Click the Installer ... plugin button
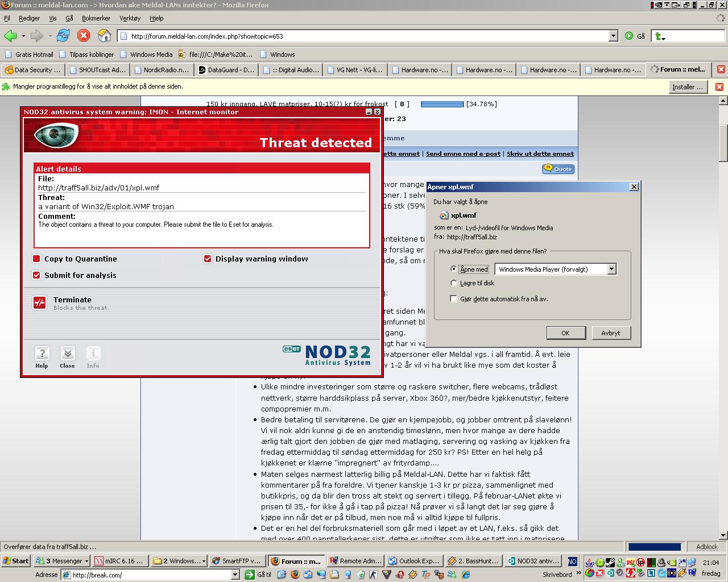The height and width of the screenshot is (582, 728). [688, 87]
